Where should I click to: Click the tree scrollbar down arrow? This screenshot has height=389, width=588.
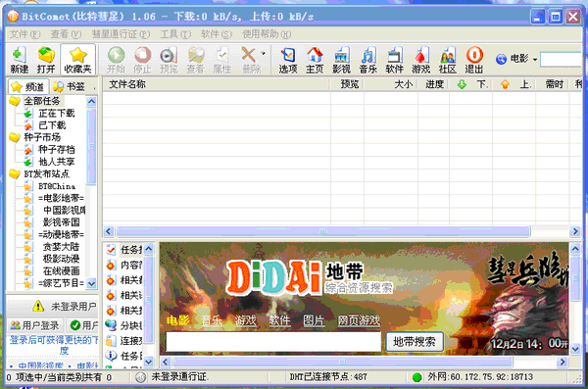point(91,283)
